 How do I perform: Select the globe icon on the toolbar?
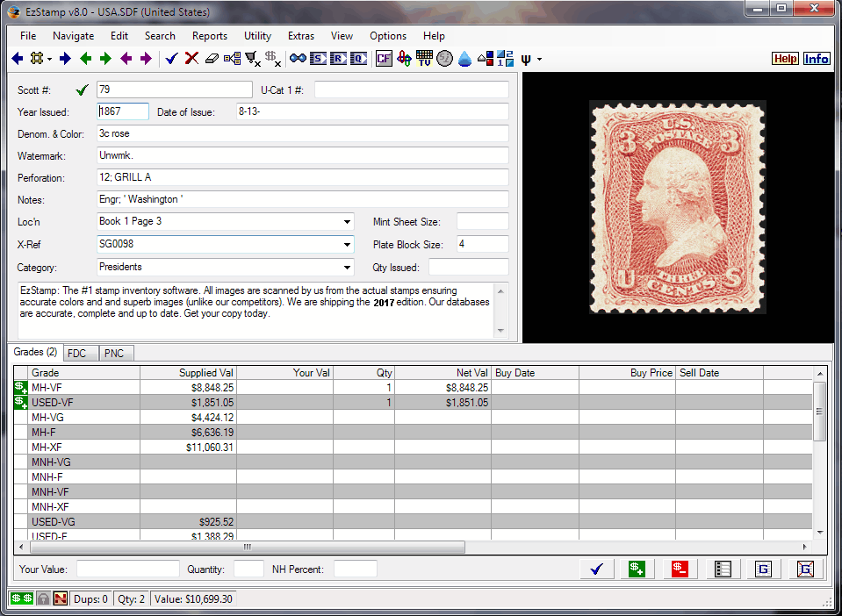point(443,58)
